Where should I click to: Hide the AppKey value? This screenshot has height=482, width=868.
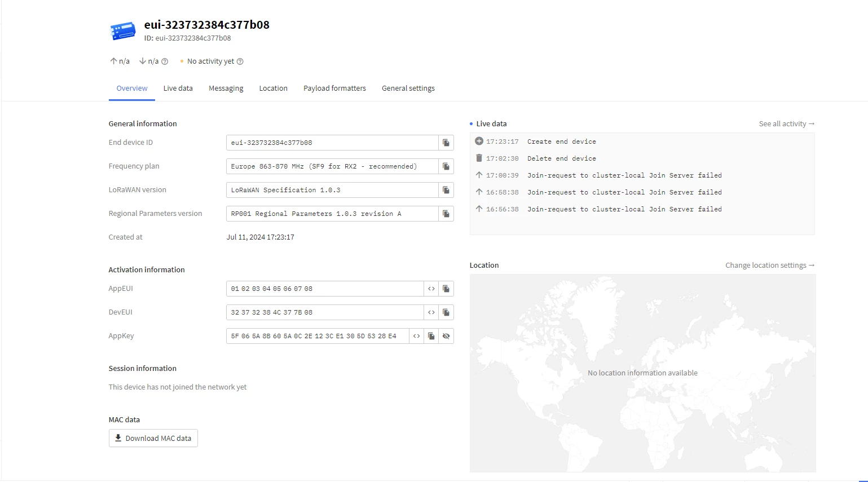446,336
